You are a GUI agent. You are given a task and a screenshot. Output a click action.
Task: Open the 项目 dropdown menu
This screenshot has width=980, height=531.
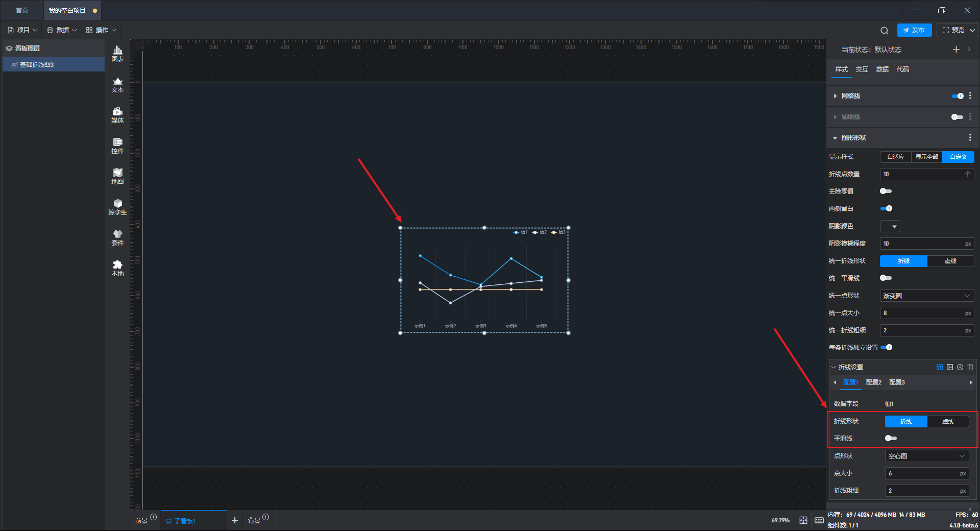tap(22, 30)
